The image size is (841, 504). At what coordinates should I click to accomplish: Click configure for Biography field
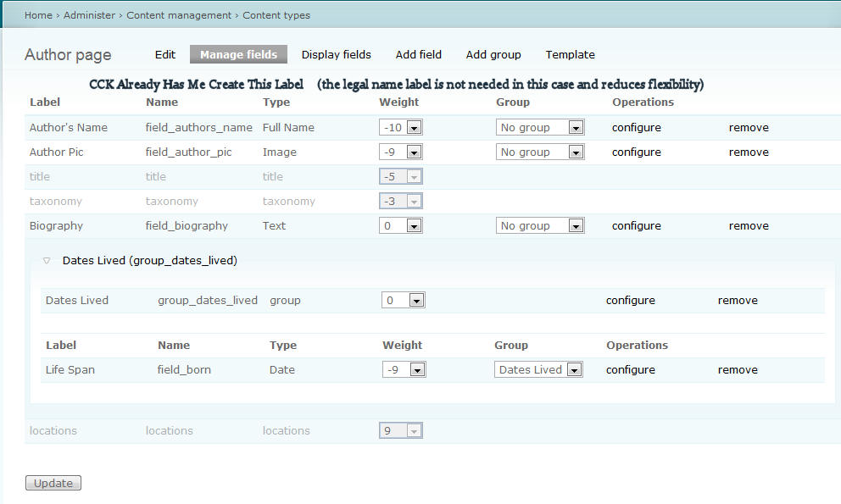click(x=636, y=225)
